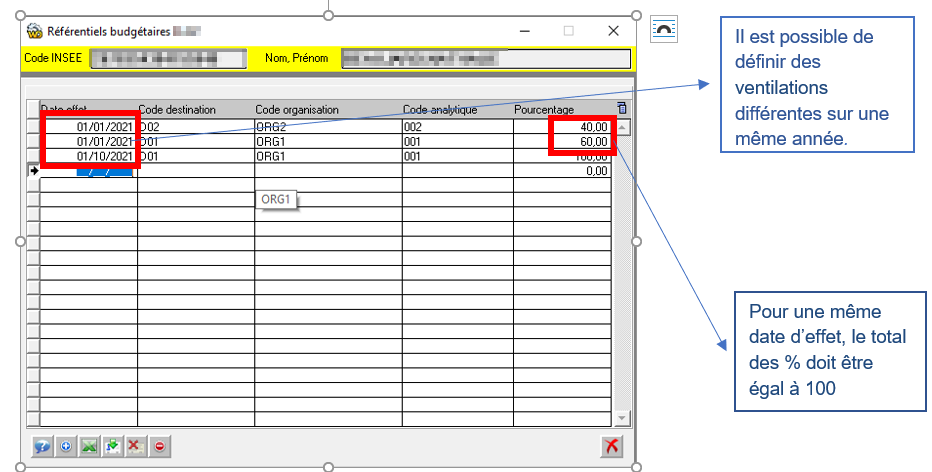Click the trash icon above the scrollbar
932x472 pixels.
pos(622,108)
